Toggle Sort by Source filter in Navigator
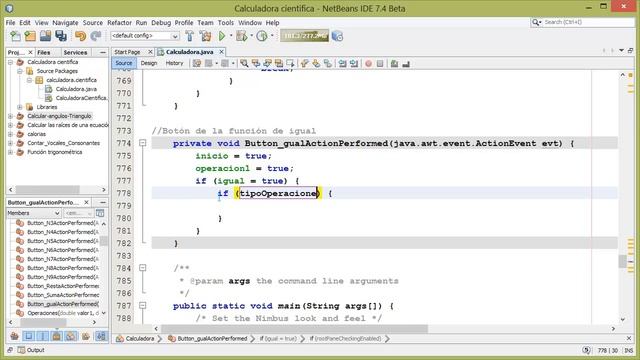The width and height of the screenshot is (640, 360). 101,336
